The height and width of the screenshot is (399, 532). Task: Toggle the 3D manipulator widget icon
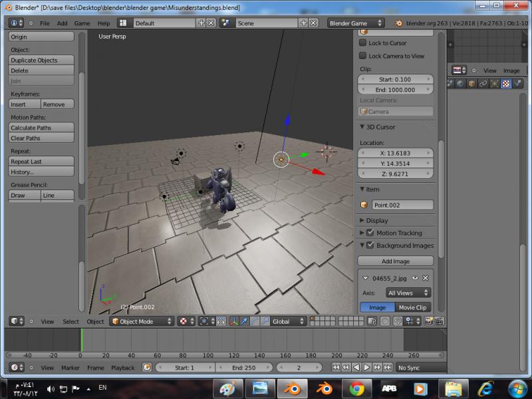tap(234, 321)
